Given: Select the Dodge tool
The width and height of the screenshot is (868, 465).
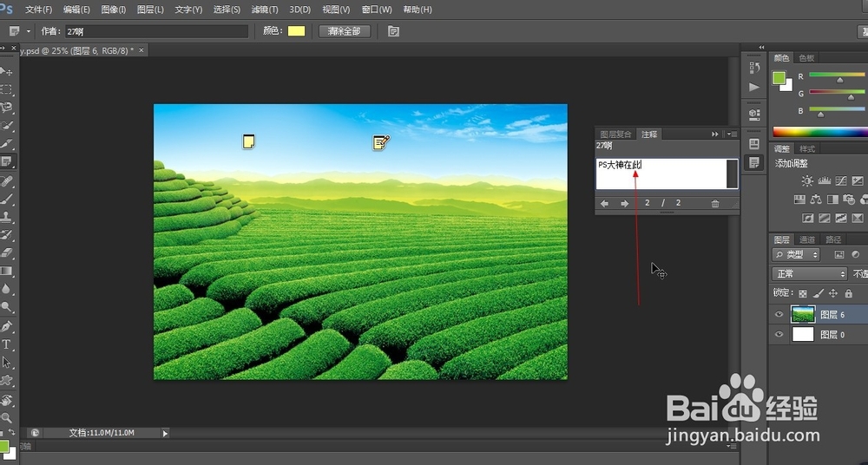Looking at the screenshot, I should tap(6, 307).
